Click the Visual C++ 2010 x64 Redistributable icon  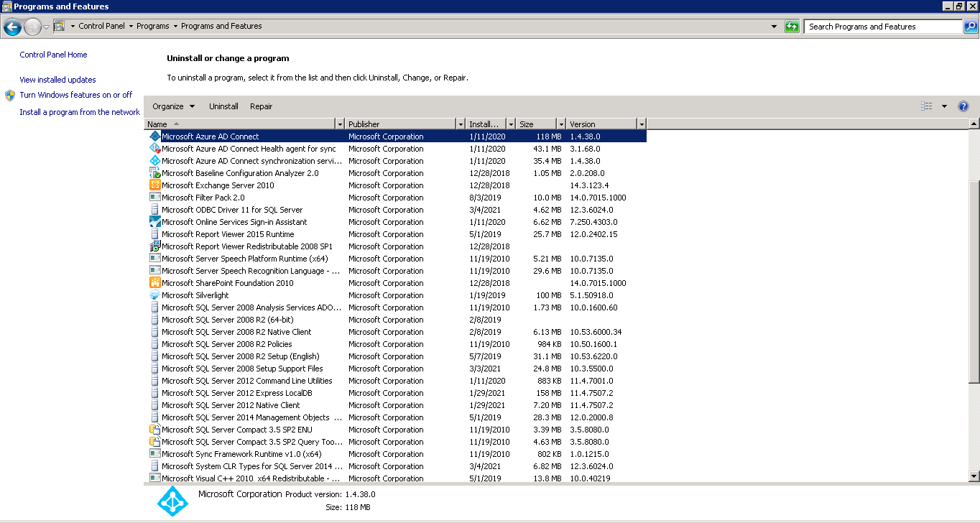(x=154, y=478)
